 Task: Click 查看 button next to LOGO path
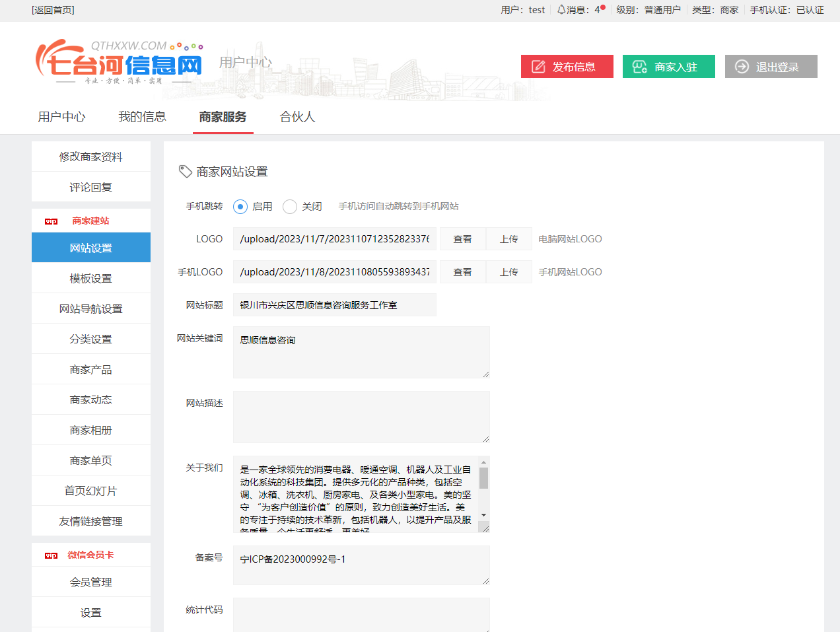point(462,239)
